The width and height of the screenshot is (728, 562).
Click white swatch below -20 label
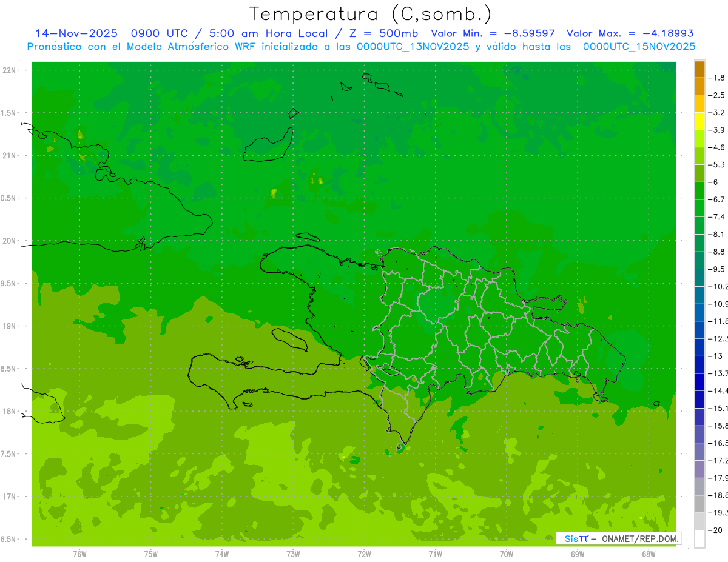pos(699,539)
